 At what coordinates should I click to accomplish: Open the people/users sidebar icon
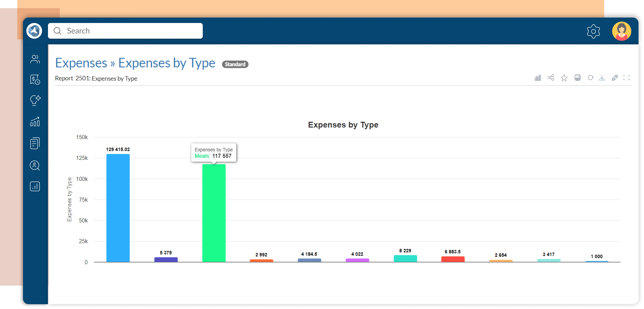pyautogui.click(x=35, y=59)
